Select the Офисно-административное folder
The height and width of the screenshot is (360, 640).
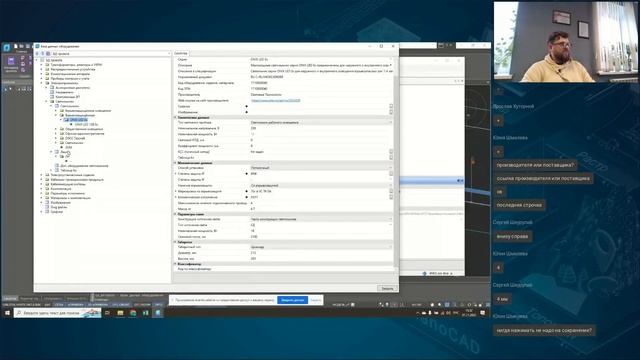click(x=84, y=133)
